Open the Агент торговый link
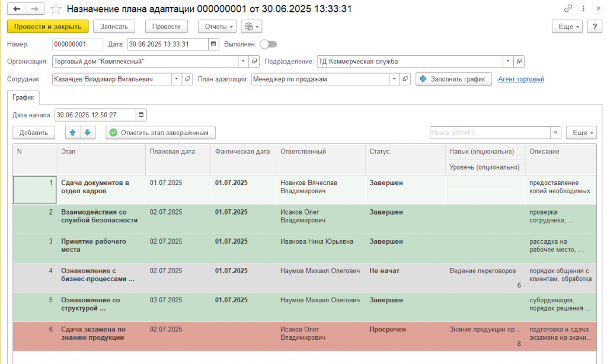The width and height of the screenshot is (607, 364). coord(521,79)
